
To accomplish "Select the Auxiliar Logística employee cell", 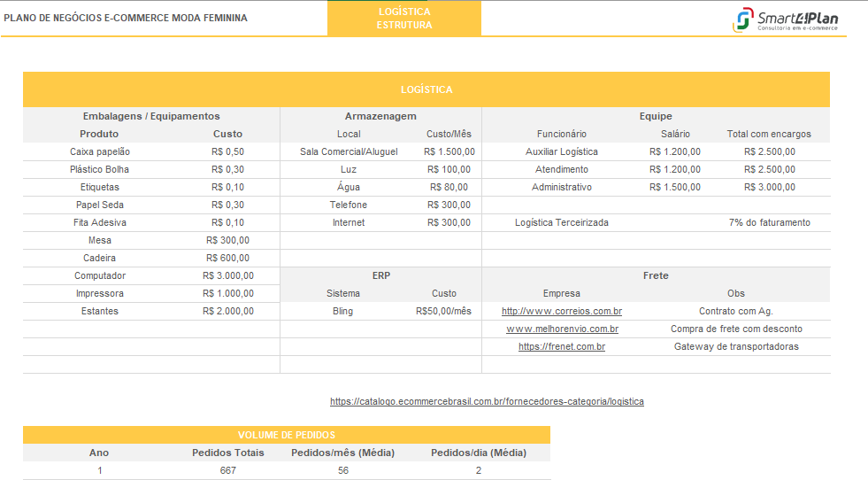I will click(561, 152).
